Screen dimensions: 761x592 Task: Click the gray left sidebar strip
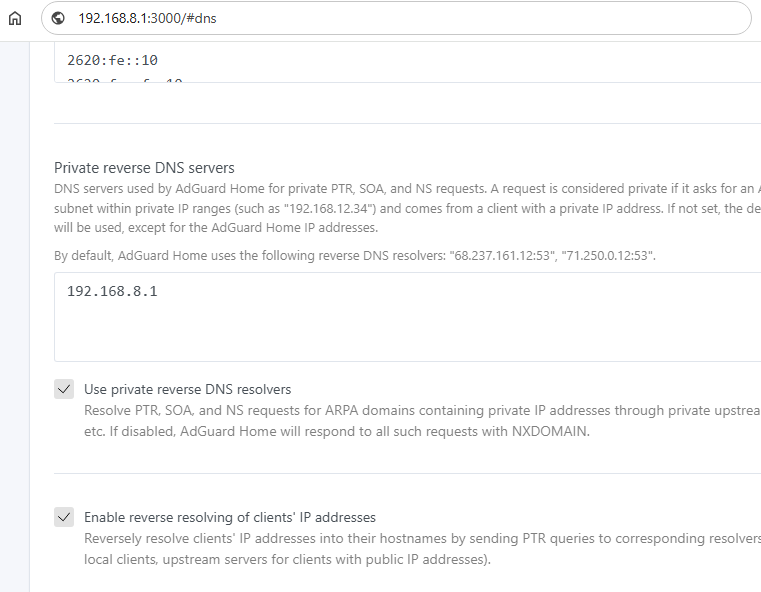tap(14, 300)
